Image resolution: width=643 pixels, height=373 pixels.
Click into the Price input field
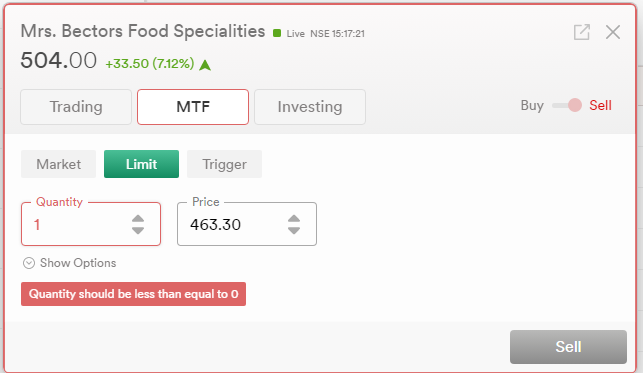pyautogui.click(x=236, y=224)
